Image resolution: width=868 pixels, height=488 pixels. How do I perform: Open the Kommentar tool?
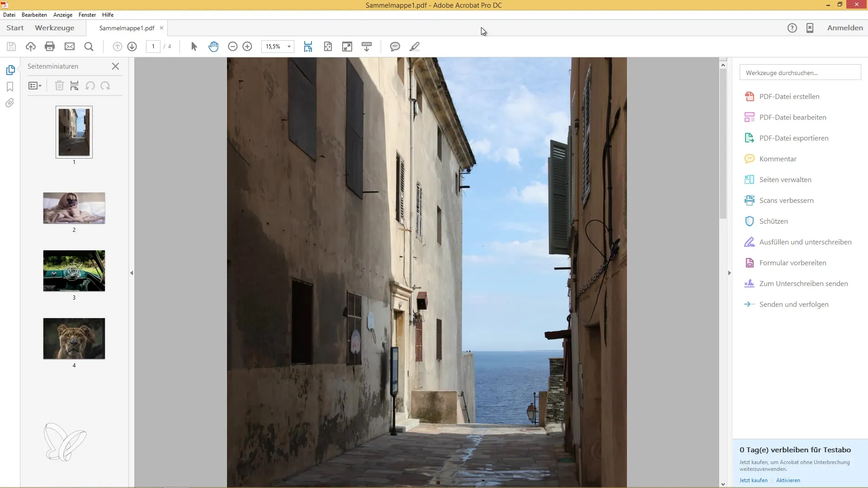click(x=777, y=159)
